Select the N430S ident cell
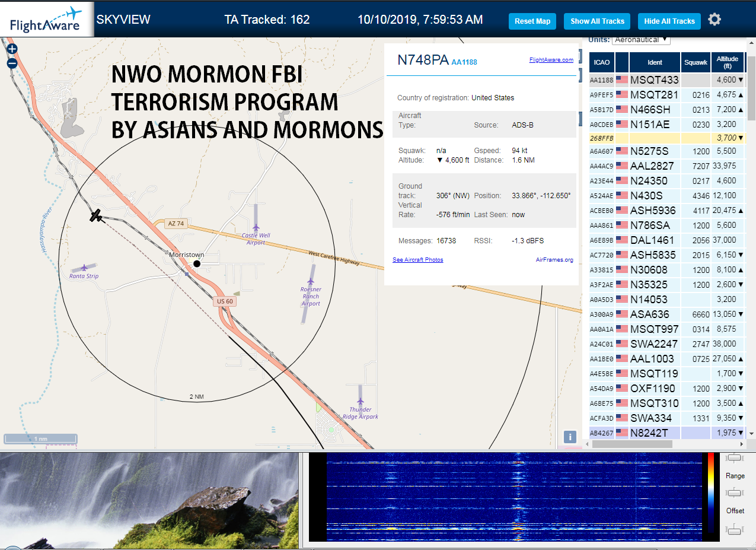This screenshot has height=550, width=756. click(x=655, y=195)
